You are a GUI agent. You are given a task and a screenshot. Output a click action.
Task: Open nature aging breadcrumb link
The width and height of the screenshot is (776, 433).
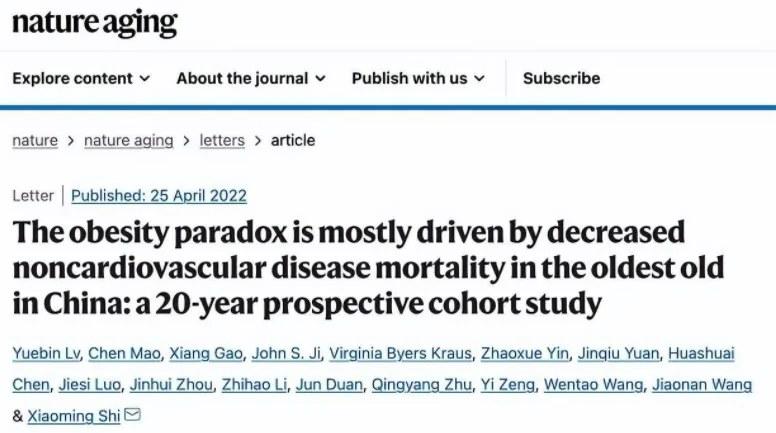pyautogui.click(x=129, y=140)
